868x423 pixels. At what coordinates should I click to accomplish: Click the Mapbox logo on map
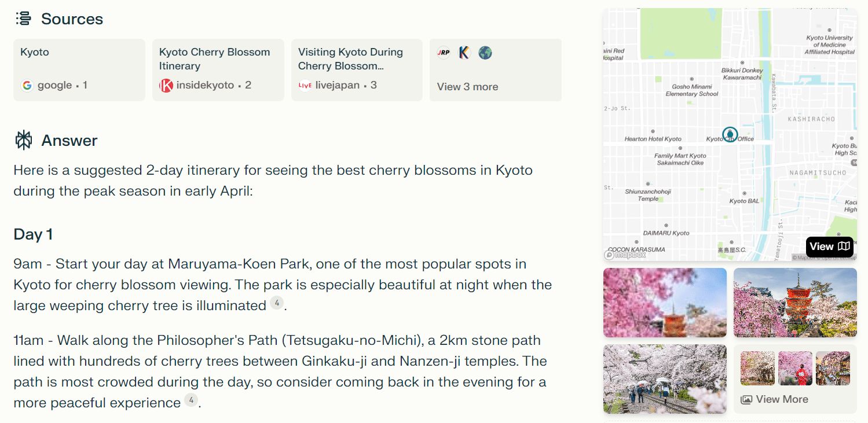tap(625, 255)
